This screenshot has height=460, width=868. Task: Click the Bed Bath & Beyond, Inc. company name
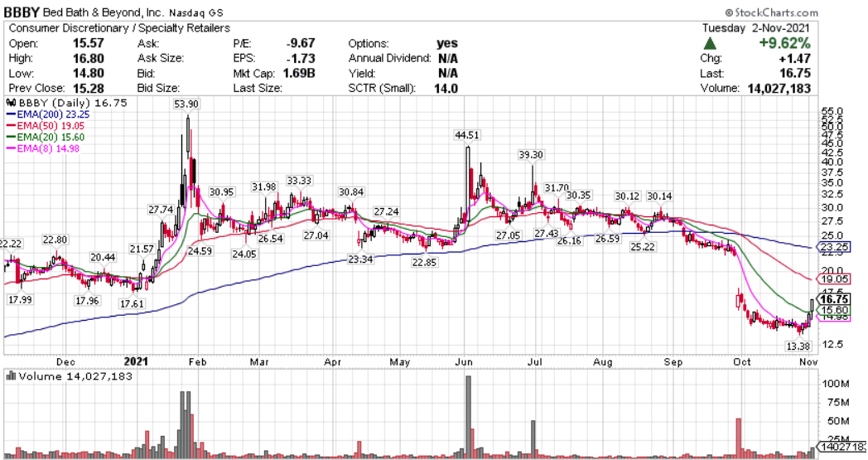[103, 12]
